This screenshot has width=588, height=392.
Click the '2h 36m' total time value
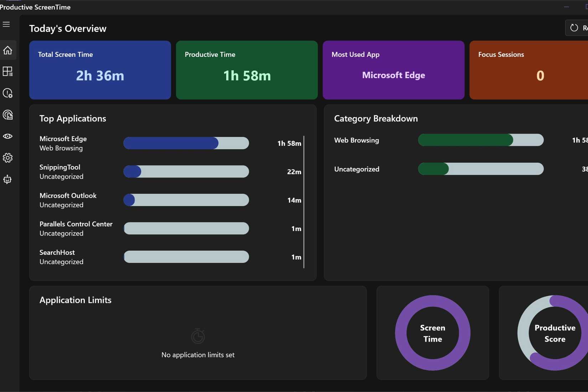point(100,76)
